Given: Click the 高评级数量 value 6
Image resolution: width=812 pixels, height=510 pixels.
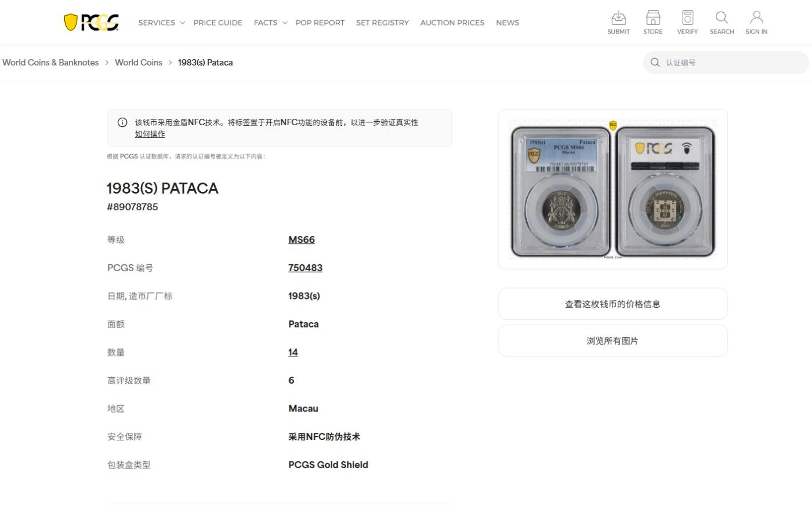Looking at the screenshot, I should (x=291, y=380).
